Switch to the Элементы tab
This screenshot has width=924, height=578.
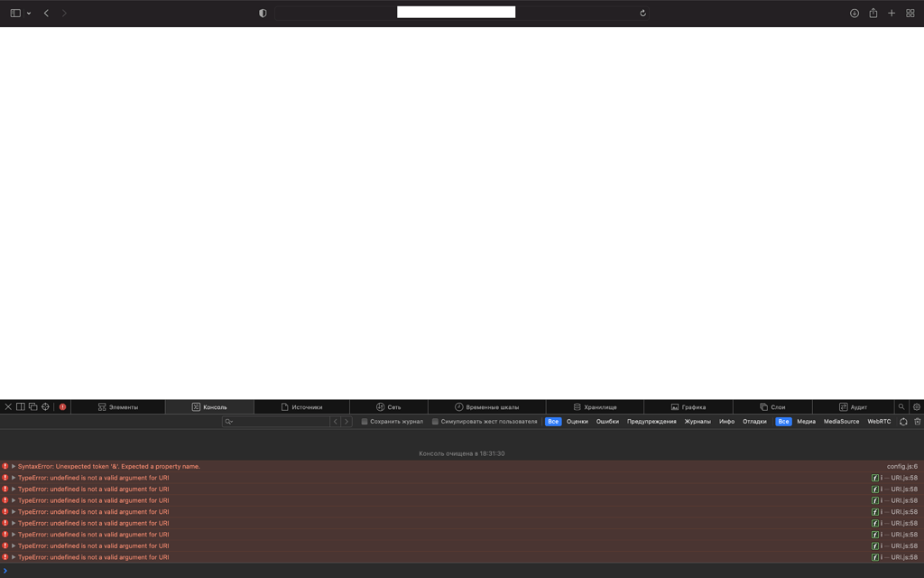pyautogui.click(x=117, y=406)
